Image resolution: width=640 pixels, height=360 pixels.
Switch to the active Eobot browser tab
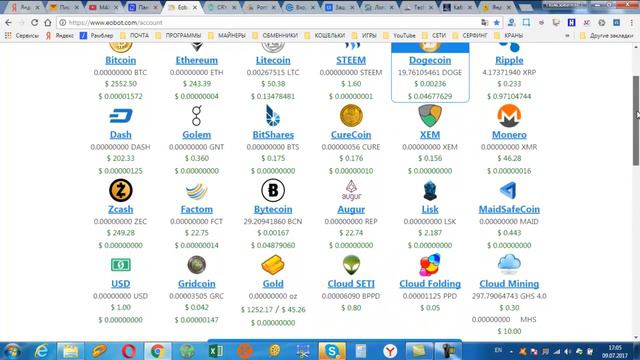tap(182, 7)
